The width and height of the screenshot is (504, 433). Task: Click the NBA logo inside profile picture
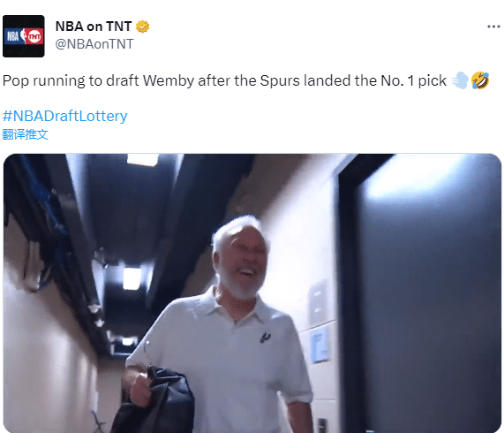[x=12, y=36]
